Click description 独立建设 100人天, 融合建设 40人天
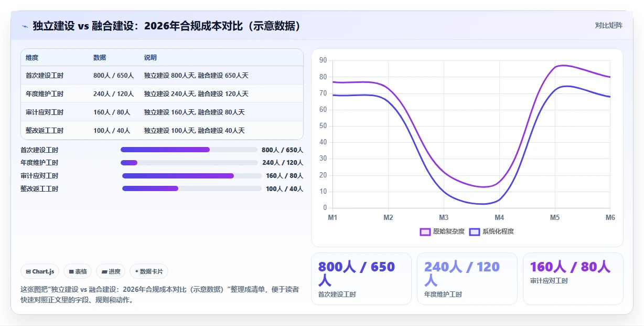 195,131
